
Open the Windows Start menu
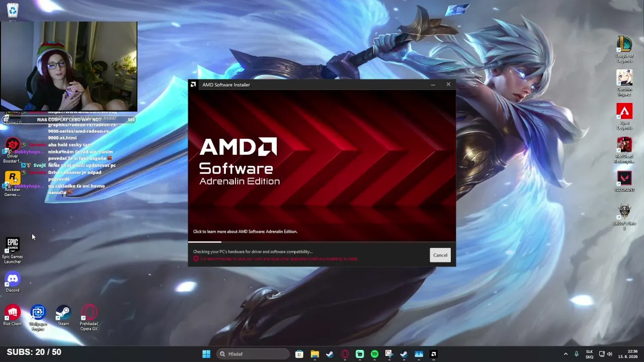click(x=206, y=354)
